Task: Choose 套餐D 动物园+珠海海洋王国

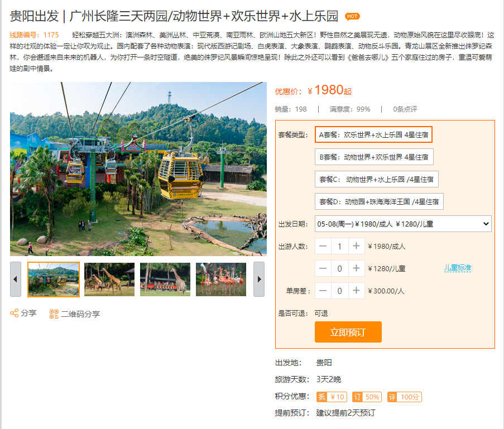Action: coord(380,201)
